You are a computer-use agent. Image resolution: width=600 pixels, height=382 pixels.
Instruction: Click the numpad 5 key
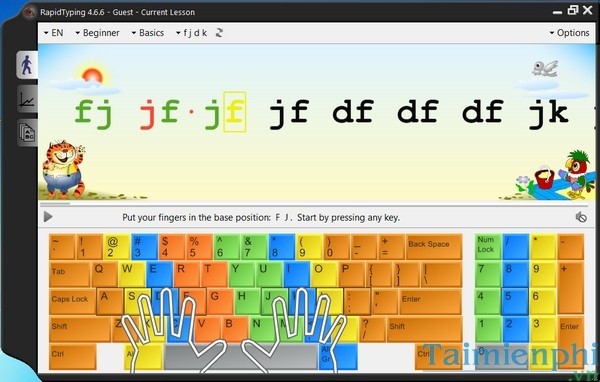click(x=515, y=302)
